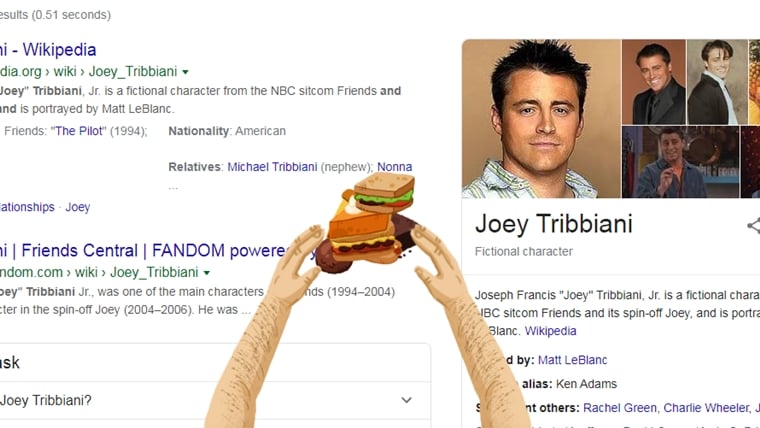
Task: Open the large Joey portrait photo
Action: point(541,119)
